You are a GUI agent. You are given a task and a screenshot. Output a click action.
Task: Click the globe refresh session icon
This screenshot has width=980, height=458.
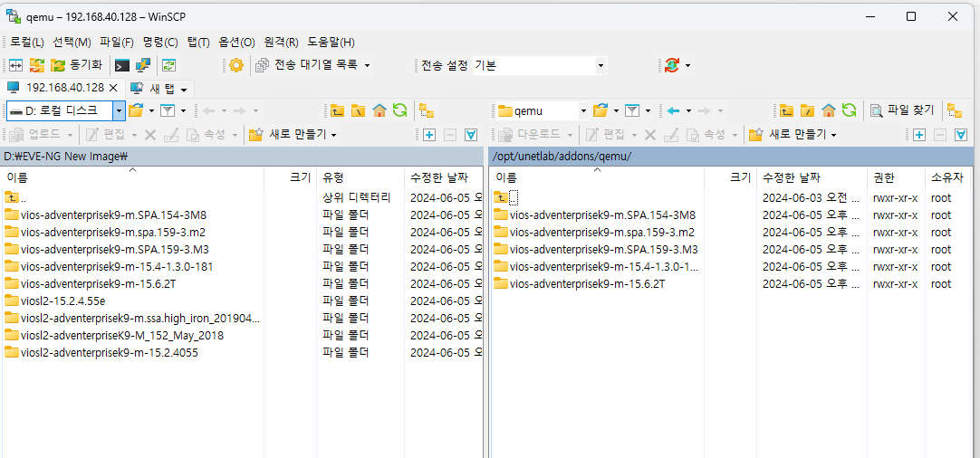tap(672, 65)
